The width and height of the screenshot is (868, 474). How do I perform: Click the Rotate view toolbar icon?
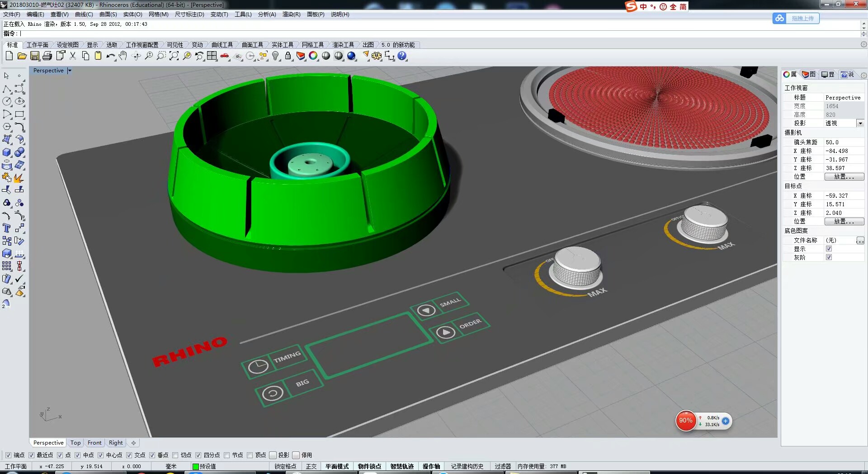136,56
